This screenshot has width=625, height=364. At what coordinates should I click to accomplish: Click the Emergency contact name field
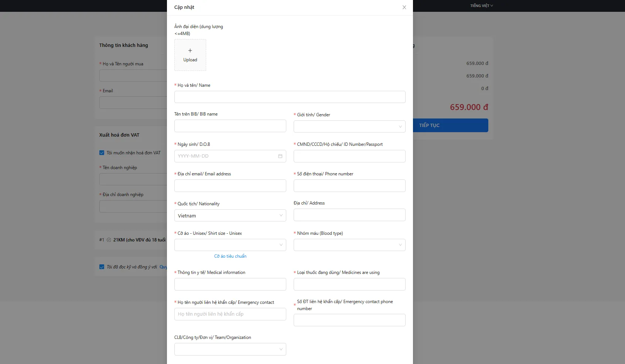click(230, 314)
